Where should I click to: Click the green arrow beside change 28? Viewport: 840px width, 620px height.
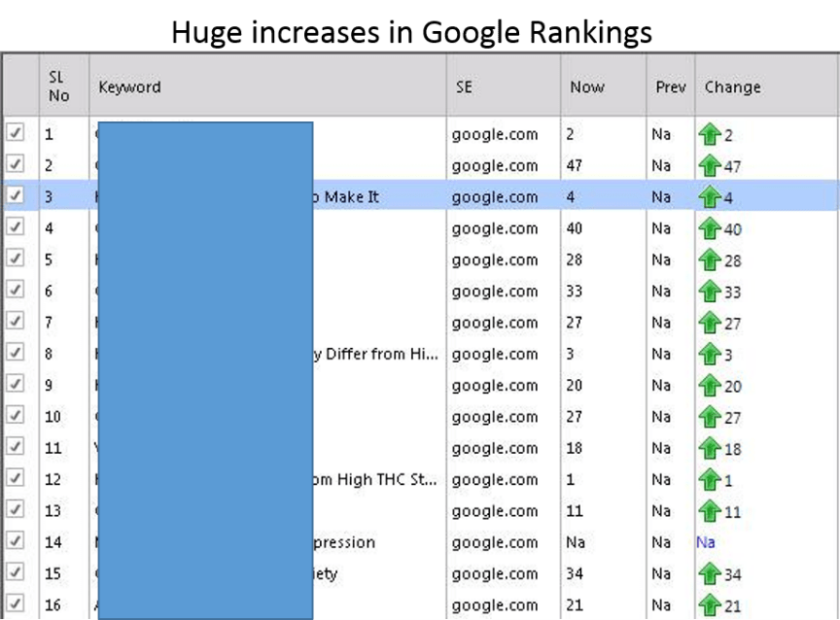tap(710, 259)
